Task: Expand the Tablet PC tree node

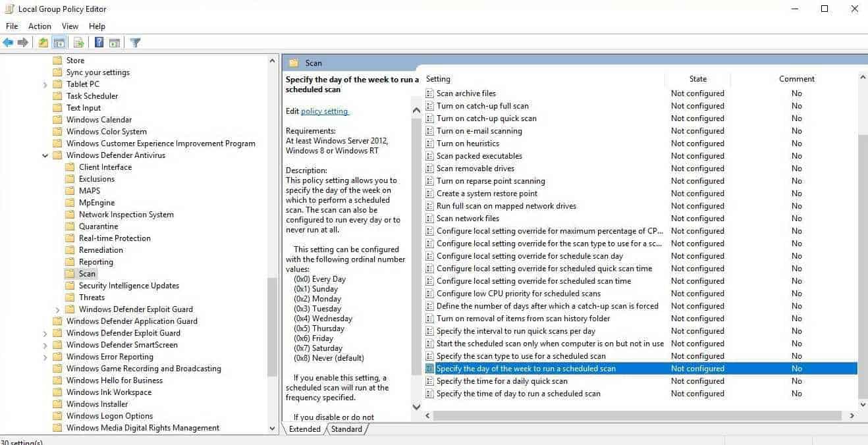Action: 45,84
